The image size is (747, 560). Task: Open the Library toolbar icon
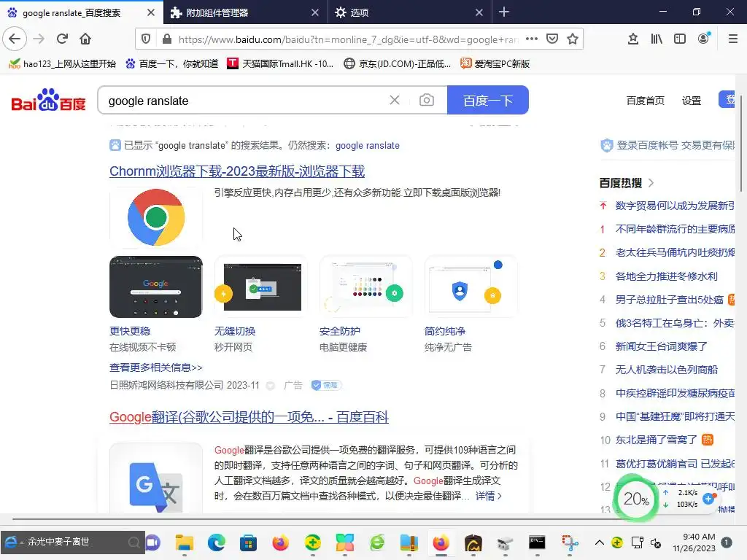pos(657,39)
